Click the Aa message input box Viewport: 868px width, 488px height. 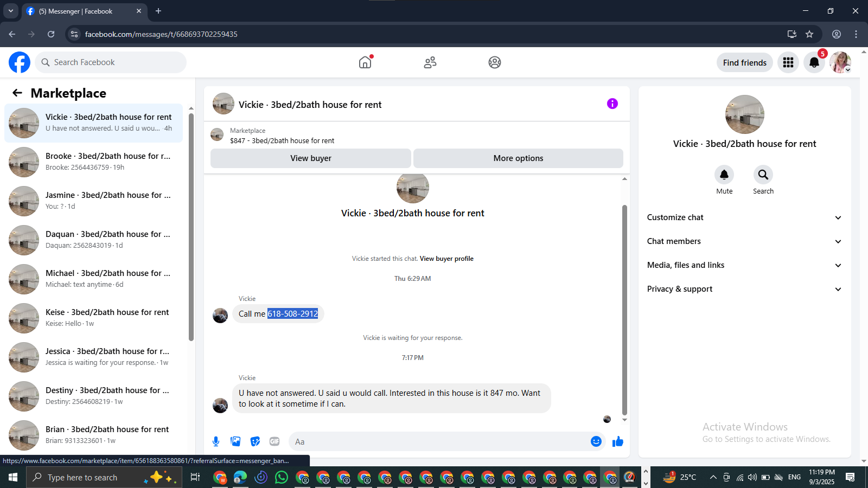[x=439, y=441]
